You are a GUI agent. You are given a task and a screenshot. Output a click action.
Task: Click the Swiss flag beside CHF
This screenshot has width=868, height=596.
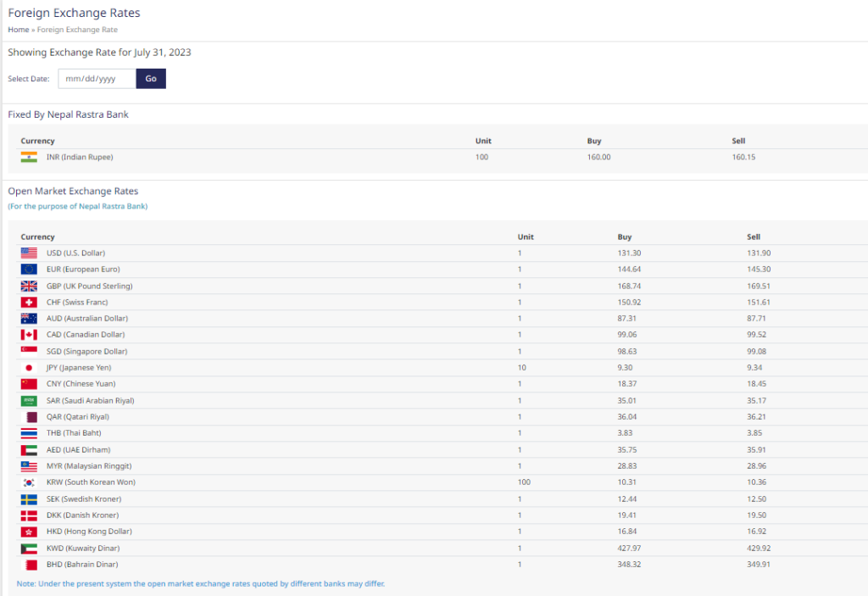29,302
